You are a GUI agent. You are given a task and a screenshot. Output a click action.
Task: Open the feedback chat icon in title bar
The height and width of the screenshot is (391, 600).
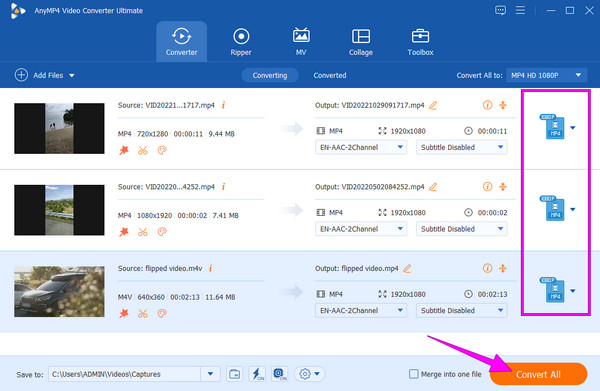coord(501,10)
